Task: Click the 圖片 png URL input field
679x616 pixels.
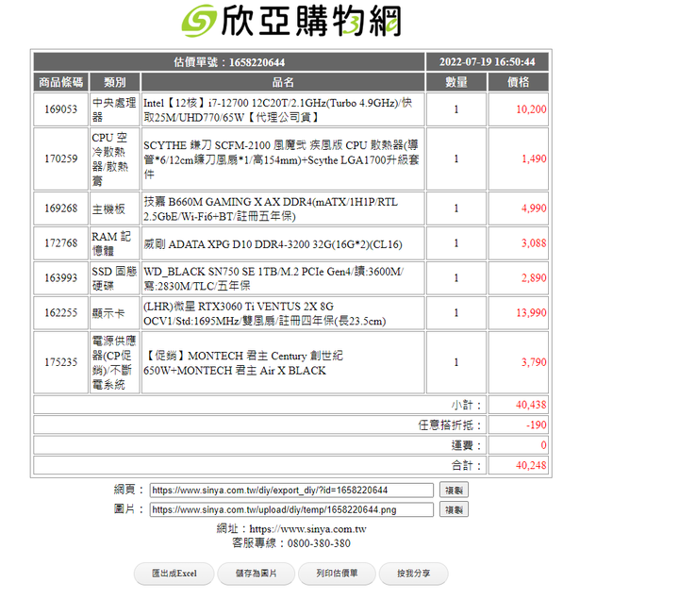Action: coord(291,509)
